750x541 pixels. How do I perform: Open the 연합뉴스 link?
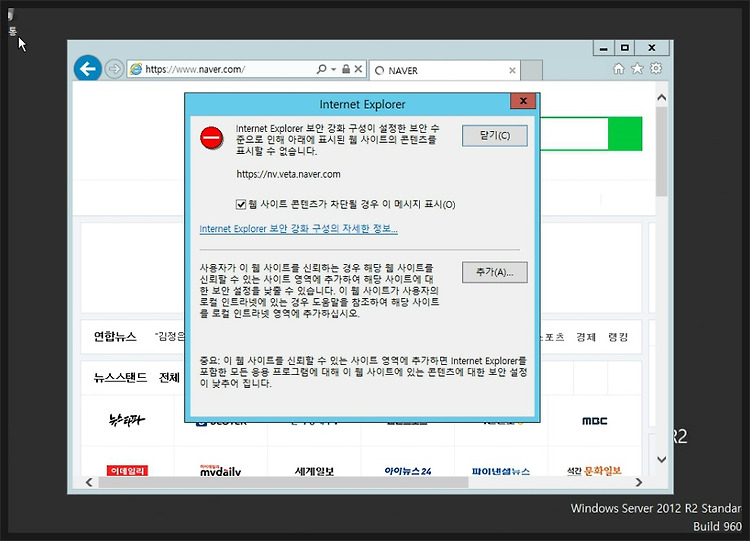(x=115, y=337)
